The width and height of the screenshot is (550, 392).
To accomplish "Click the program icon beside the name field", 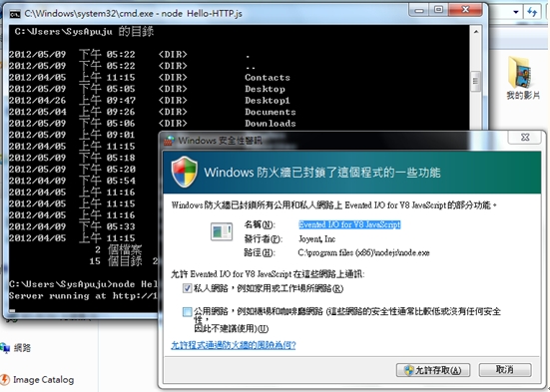I will [x=222, y=231].
